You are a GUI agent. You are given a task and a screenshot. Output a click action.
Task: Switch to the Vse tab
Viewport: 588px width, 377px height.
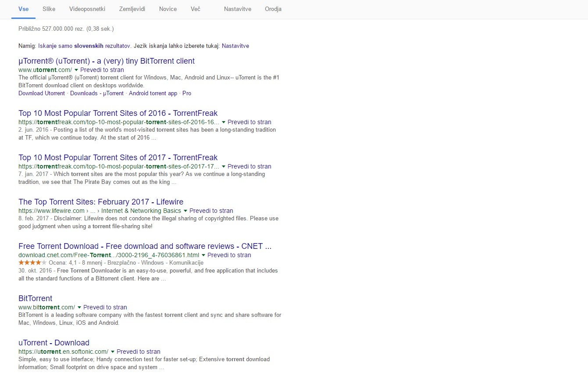coord(23,9)
